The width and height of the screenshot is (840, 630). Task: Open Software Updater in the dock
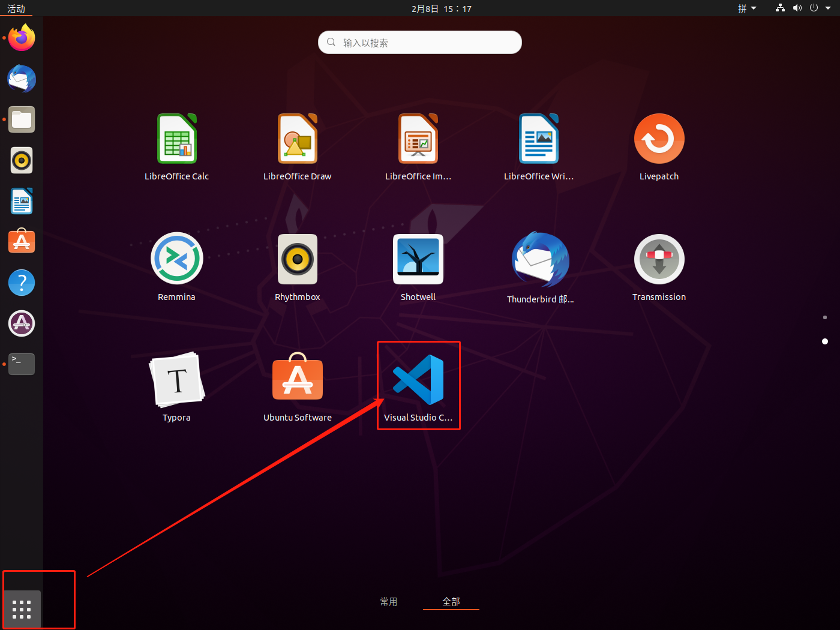pyautogui.click(x=22, y=323)
